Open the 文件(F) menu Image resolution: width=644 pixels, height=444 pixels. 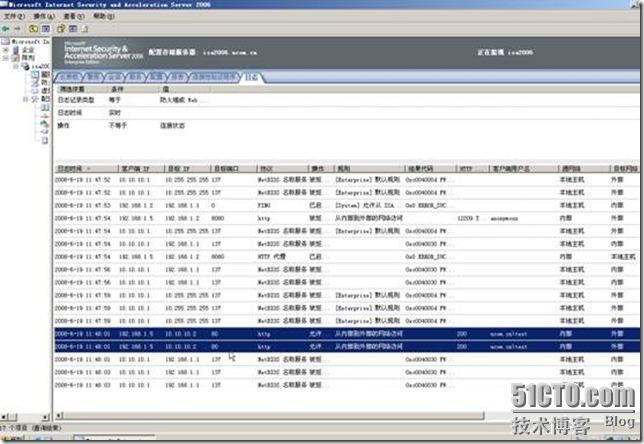coord(14,16)
